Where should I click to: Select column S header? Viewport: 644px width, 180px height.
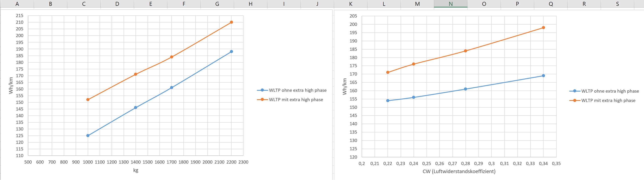(x=618, y=4)
